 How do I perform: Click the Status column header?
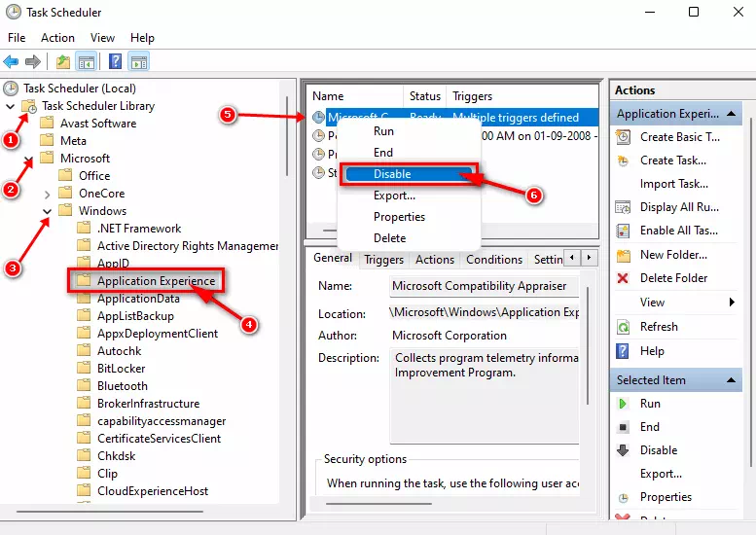[x=425, y=96]
